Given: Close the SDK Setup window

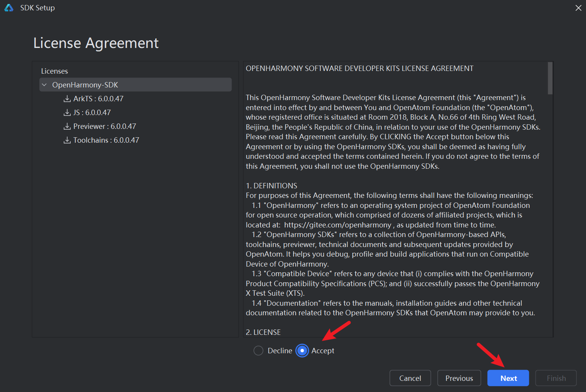Looking at the screenshot, I should (x=578, y=8).
